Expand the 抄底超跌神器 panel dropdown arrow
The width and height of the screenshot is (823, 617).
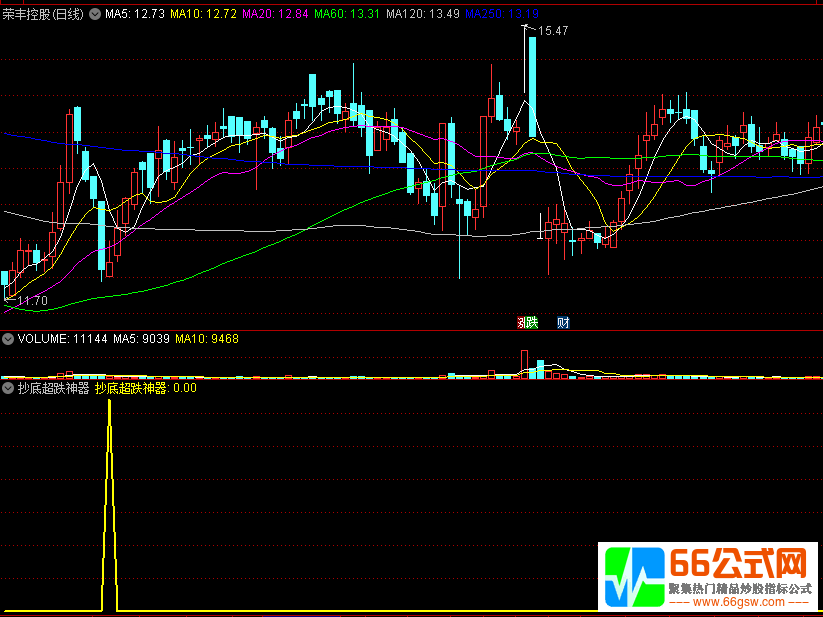click(9, 388)
